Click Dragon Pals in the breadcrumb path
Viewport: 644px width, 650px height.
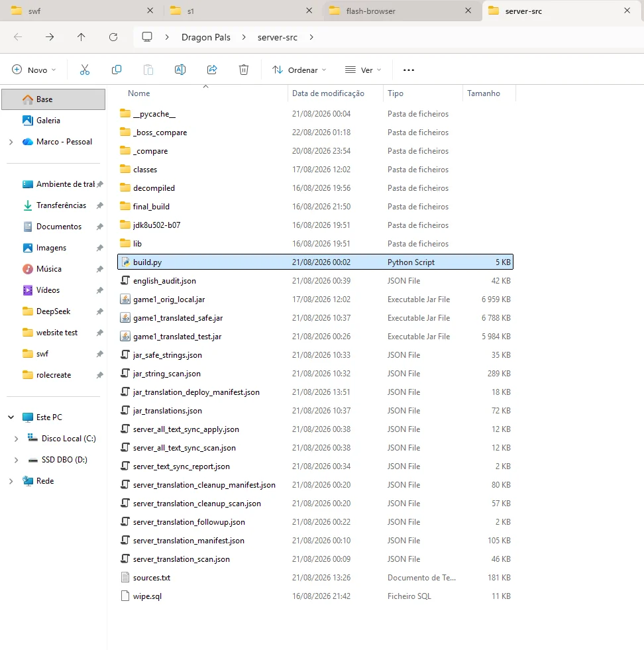pyautogui.click(x=206, y=37)
